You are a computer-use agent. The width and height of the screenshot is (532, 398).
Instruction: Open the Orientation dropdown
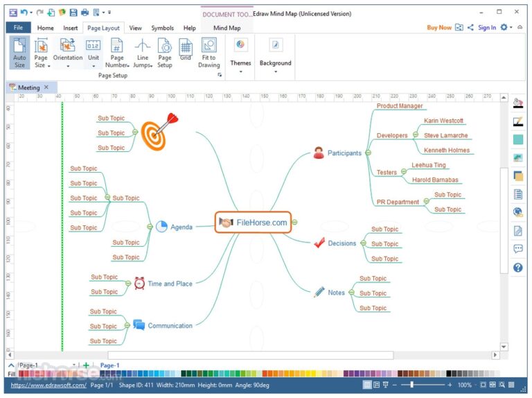[x=68, y=53]
